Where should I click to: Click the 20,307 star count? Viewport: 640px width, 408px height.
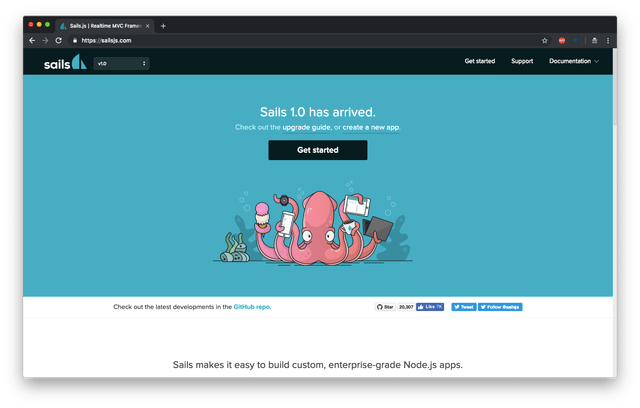406,307
